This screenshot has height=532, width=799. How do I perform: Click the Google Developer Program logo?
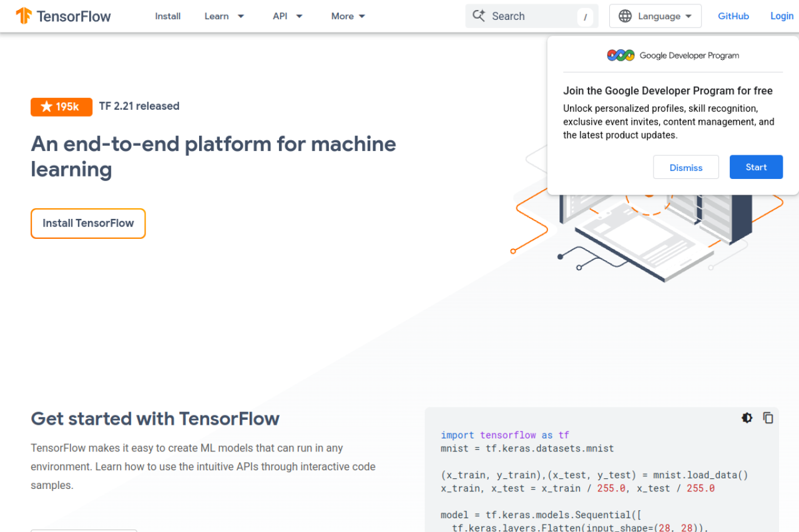pyautogui.click(x=620, y=55)
